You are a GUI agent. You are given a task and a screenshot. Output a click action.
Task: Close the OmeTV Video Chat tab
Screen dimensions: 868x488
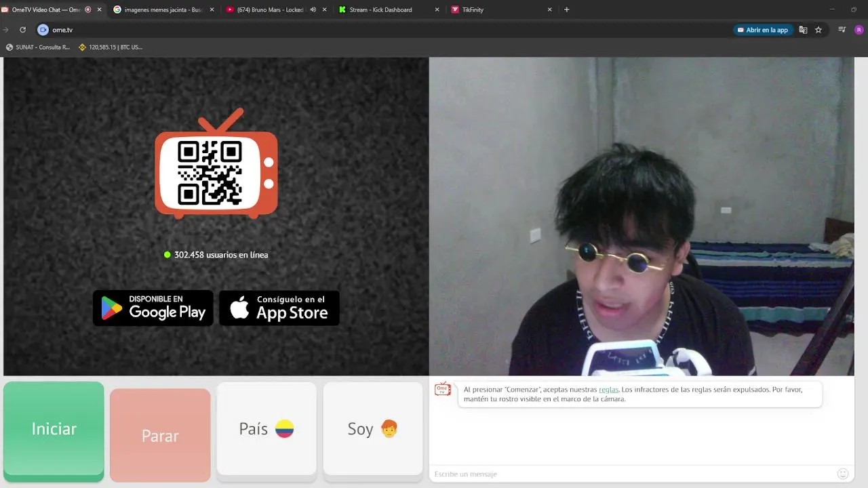click(x=100, y=9)
